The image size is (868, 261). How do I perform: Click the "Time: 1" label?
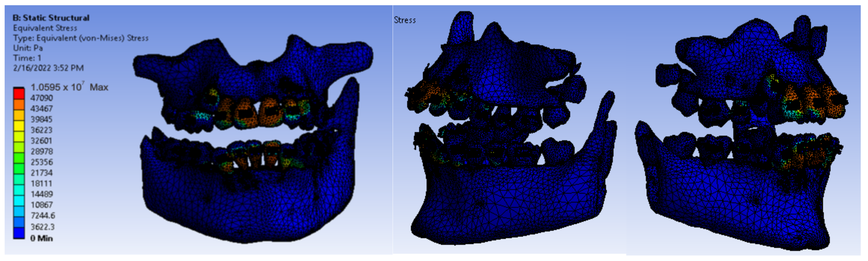coord(27,58)
